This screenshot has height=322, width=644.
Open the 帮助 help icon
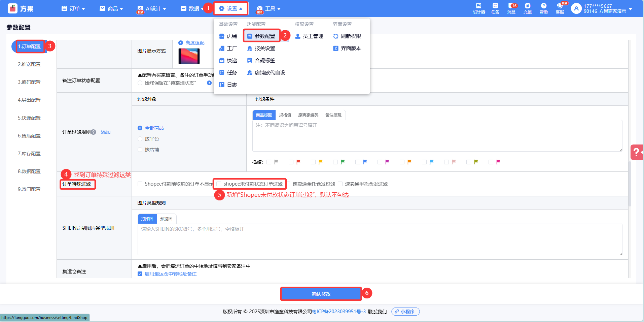coord(543,8)
